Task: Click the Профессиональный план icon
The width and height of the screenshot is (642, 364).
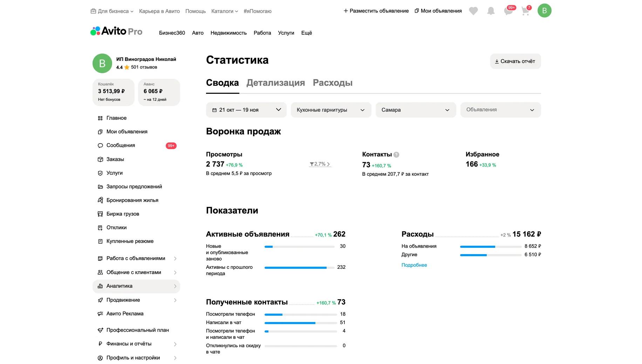Action: tap(100, 330)
